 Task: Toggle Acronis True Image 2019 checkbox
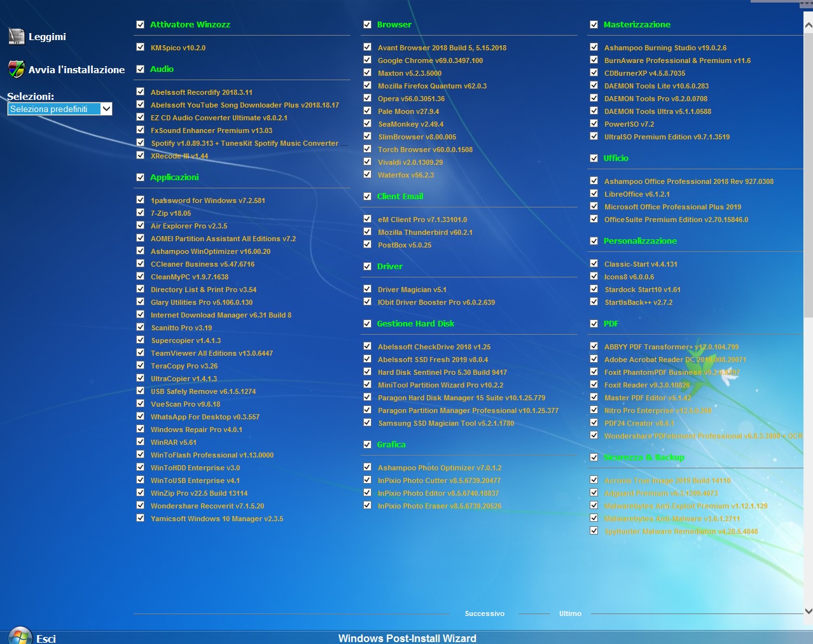(x=594, y=480)
